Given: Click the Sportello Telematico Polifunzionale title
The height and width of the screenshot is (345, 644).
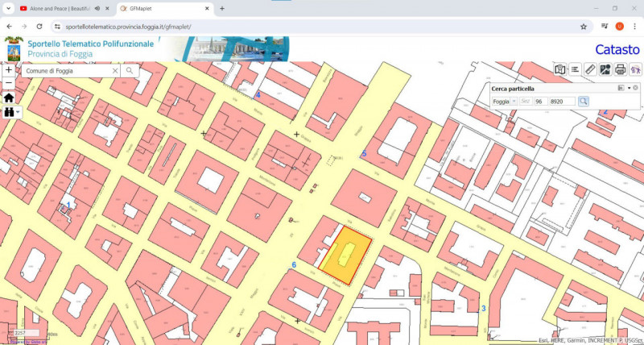Looking at the screenshot, I should click(x=91, y=44).
